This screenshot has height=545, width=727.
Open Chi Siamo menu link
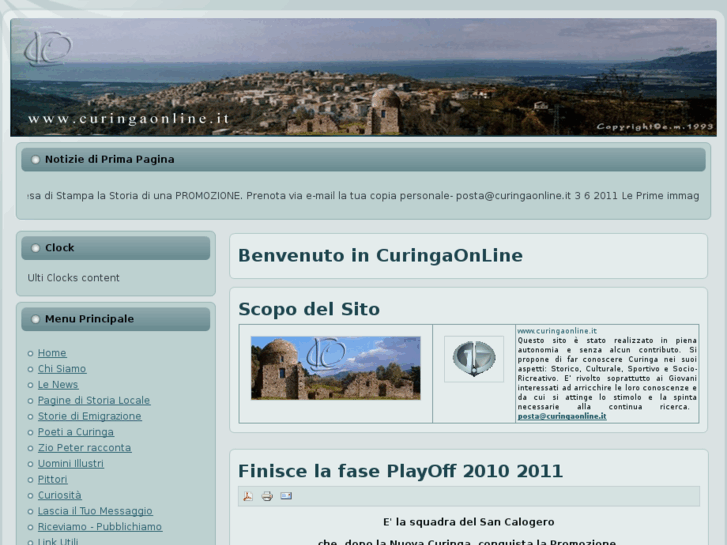click(62, 369)
